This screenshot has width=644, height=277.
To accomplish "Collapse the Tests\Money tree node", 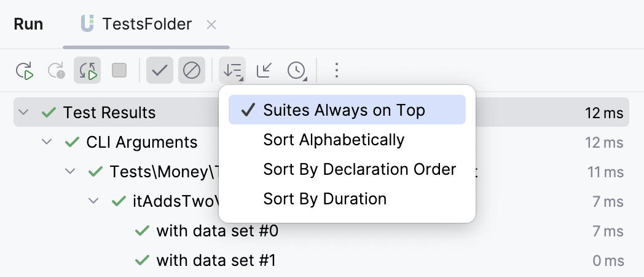I will click(x=70, y=172).
